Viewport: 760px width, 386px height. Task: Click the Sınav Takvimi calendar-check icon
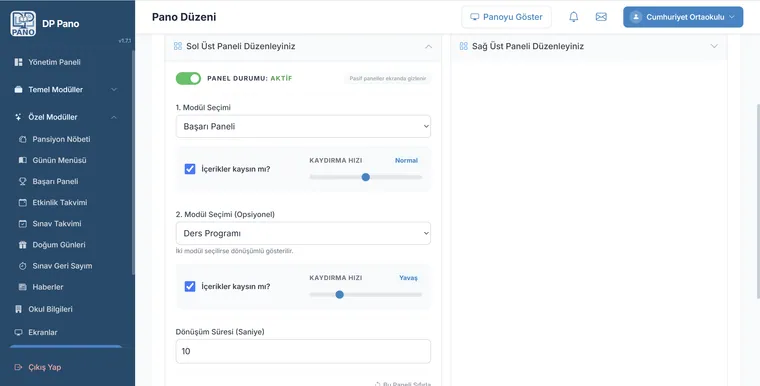(22, 224)
